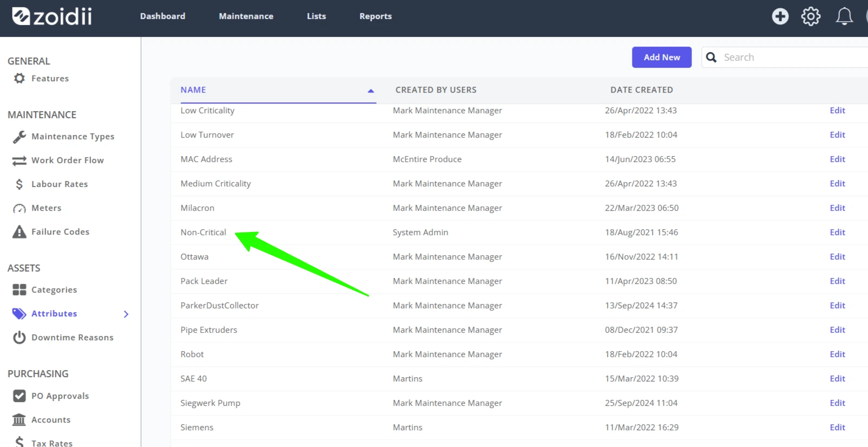Expand the Attributes chevron arrow

click(x=126, y=314)
